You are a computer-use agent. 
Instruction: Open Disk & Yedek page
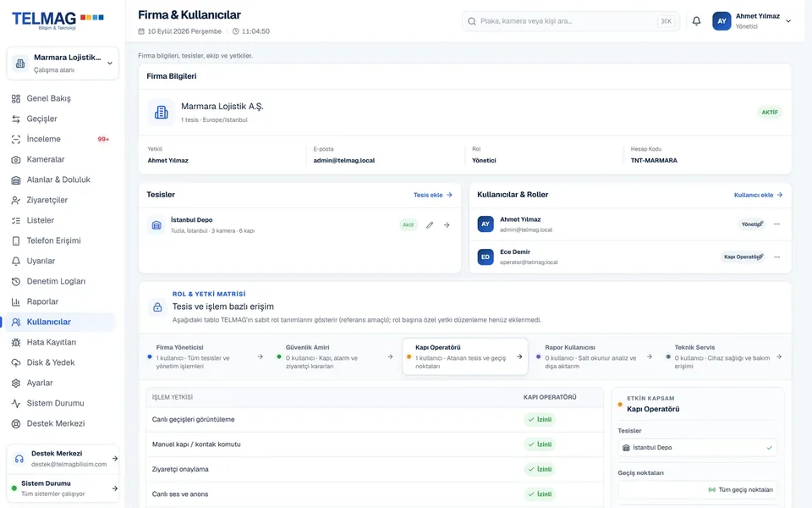click(61, 362)
